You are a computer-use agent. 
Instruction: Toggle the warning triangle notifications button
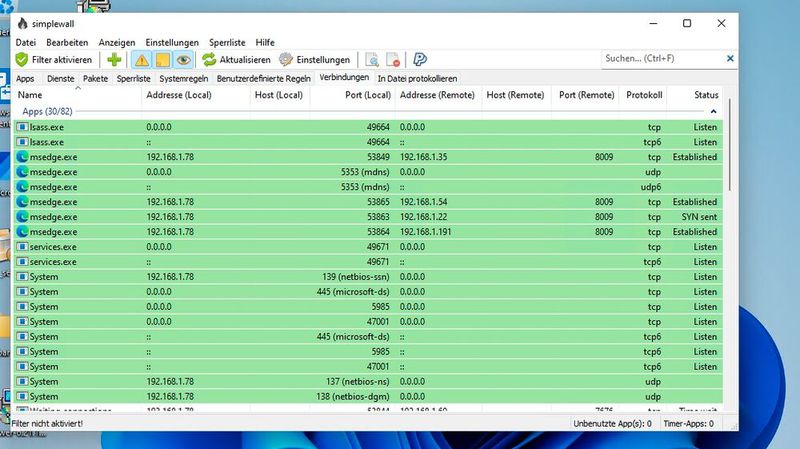click(x=141, y=60)
